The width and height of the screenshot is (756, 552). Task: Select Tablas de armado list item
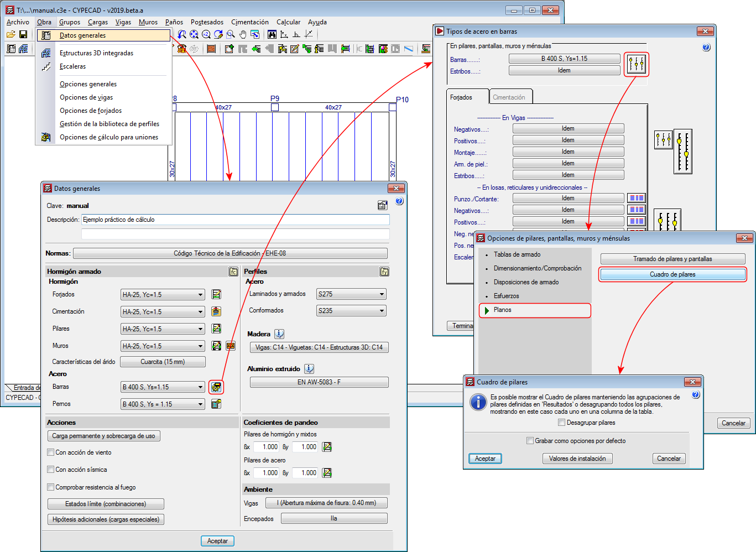pyautogui.click(x=517, y=254)
